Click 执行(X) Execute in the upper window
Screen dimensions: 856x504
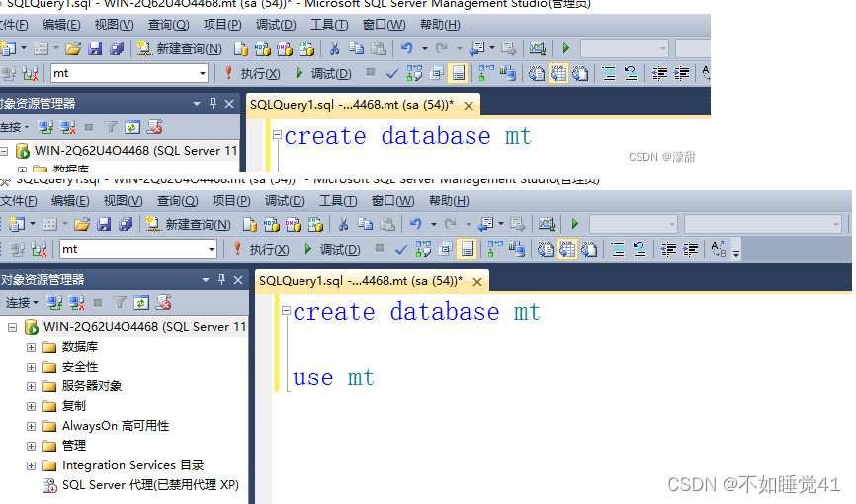pos(253,74)
